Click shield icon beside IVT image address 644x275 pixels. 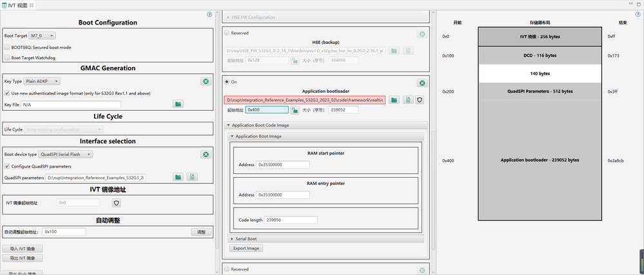pyautogui.click(x=116, y=203)
